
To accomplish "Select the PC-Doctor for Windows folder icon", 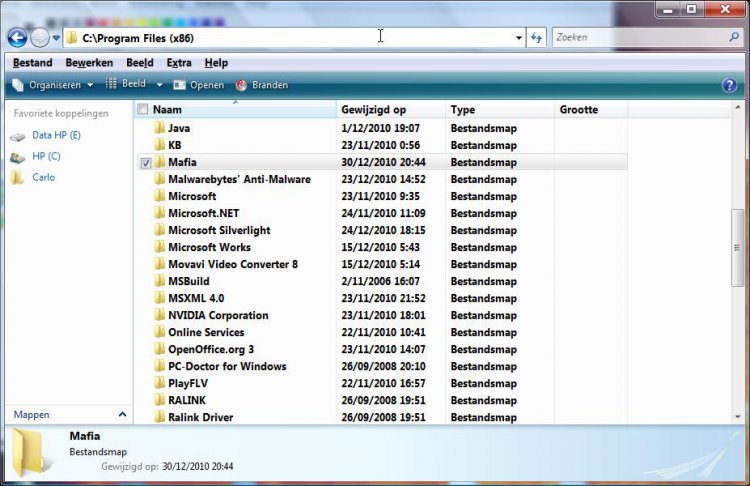I will 160,365.
